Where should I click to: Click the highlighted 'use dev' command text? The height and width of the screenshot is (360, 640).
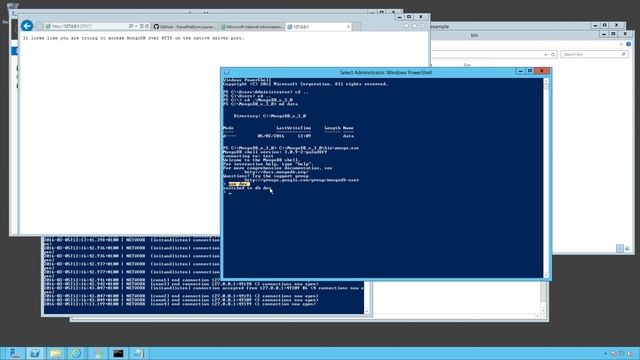pyautogui.click(x=239, y=184)
